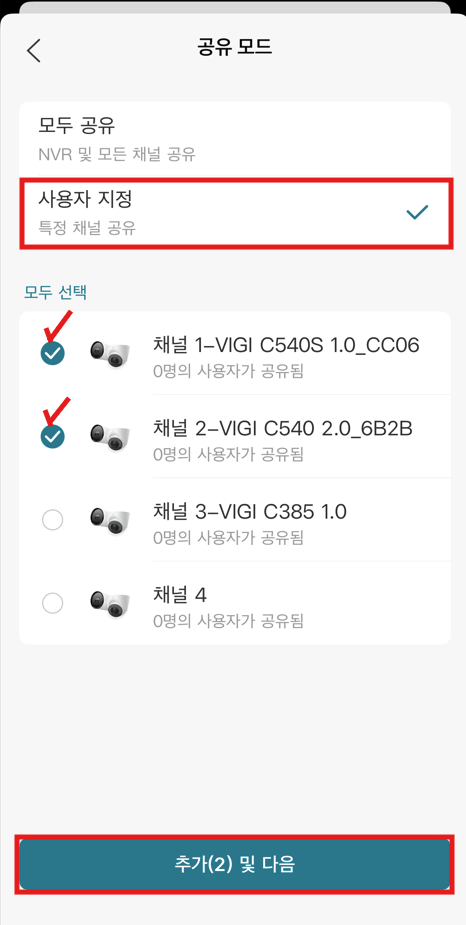The height and width of the screenshot is (925, 466).
Task: Click the 모두 선택 link
Action: [x=55, y=292]
